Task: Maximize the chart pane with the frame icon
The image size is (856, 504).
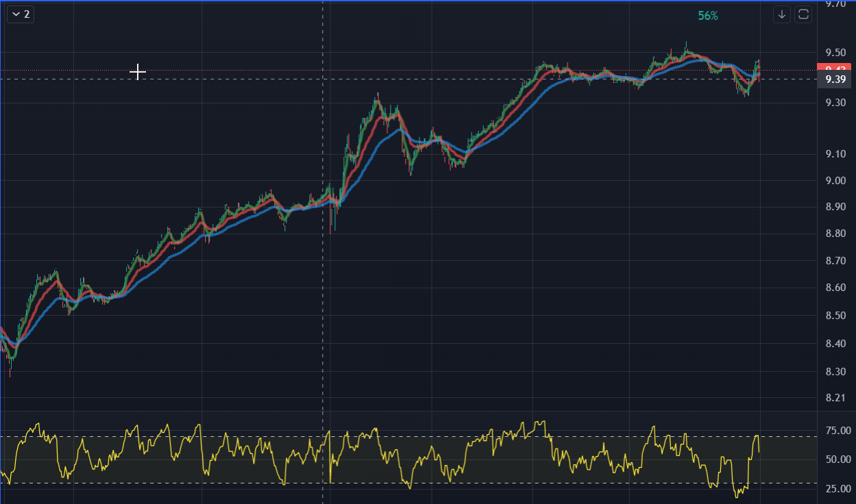Action: (803, 14)
